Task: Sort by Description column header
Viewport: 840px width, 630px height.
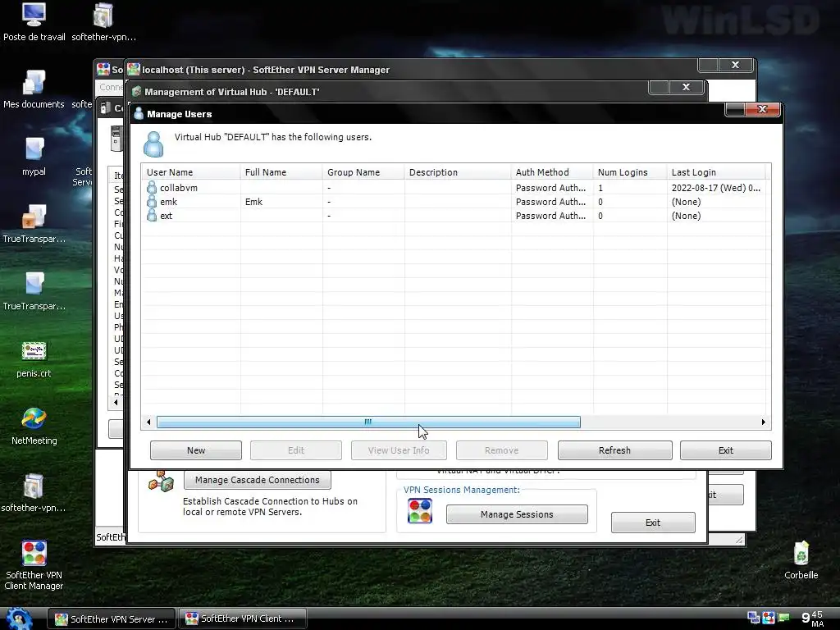Action: click(x=458, y=172)
